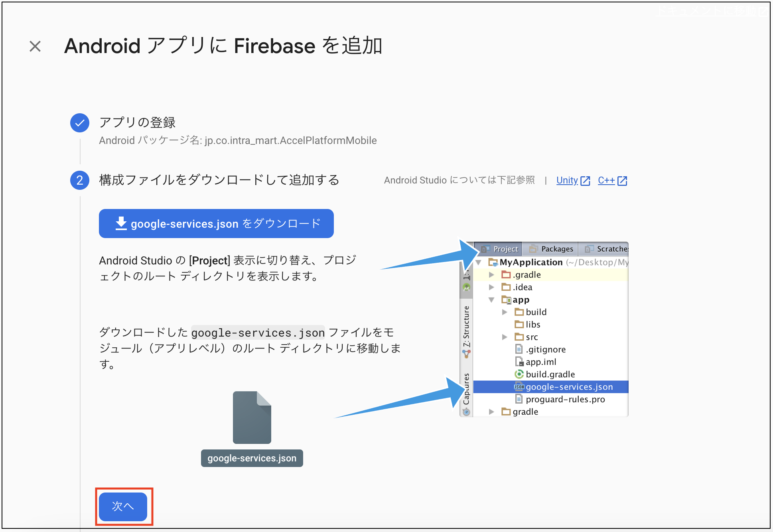Image resolution: width=773 pixels, height=532 pixels.
Task: Click the download arrow icon in the button
Action: (121, 223)
